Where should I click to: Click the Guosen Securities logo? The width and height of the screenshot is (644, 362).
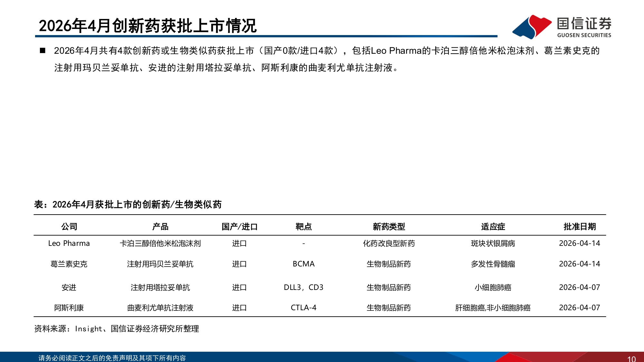562,27
